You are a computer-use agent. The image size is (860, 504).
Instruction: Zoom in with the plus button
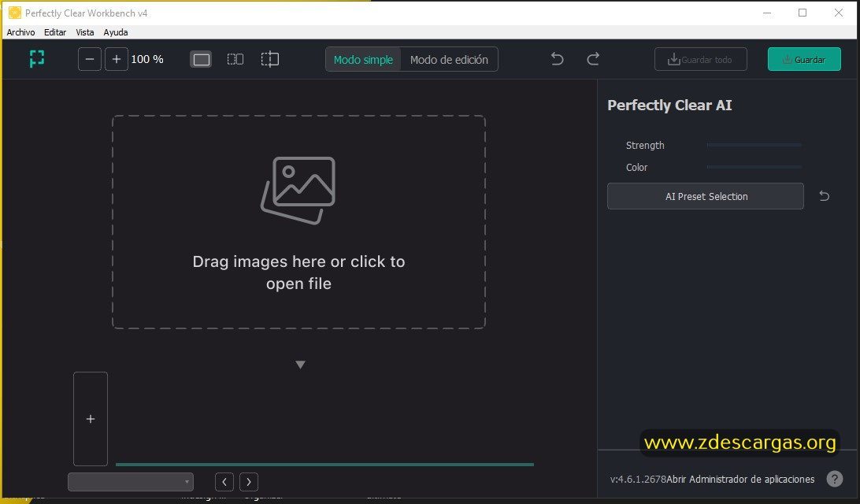[x=117, y=59]
